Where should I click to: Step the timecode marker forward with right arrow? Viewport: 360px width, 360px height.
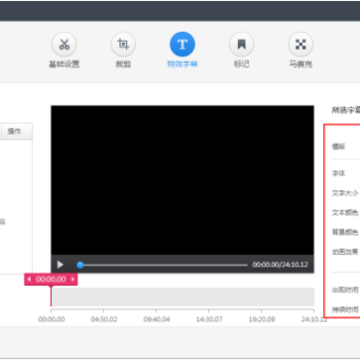(73, 279)
